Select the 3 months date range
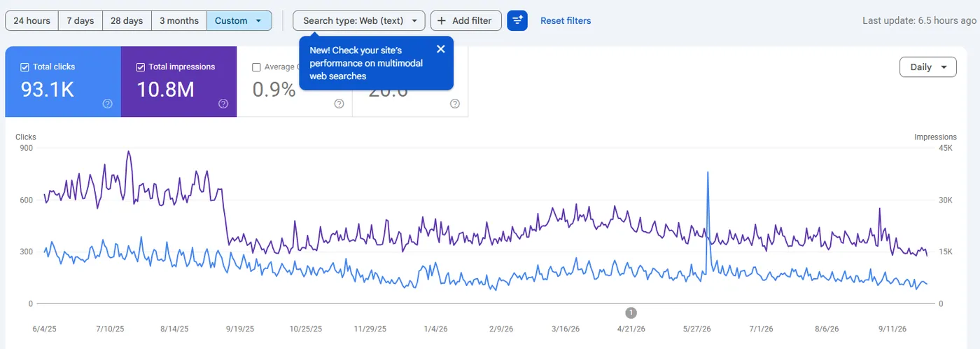 coord(179,20)
